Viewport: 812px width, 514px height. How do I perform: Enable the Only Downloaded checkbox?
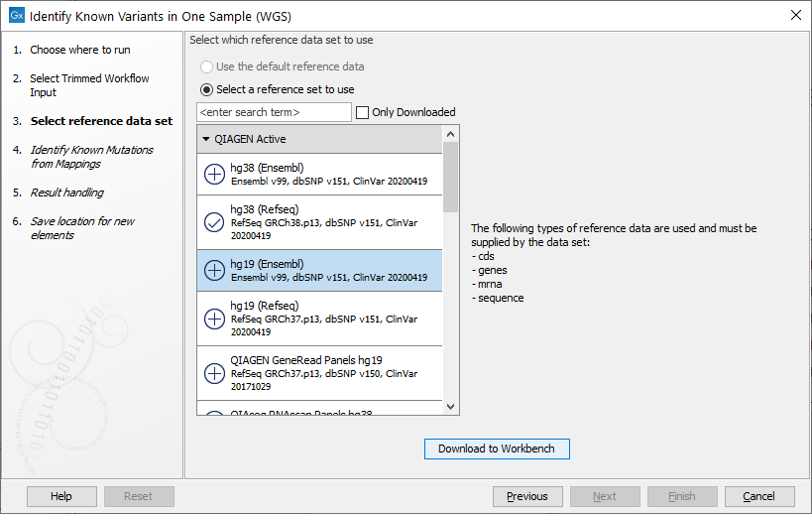click(363, 113)
